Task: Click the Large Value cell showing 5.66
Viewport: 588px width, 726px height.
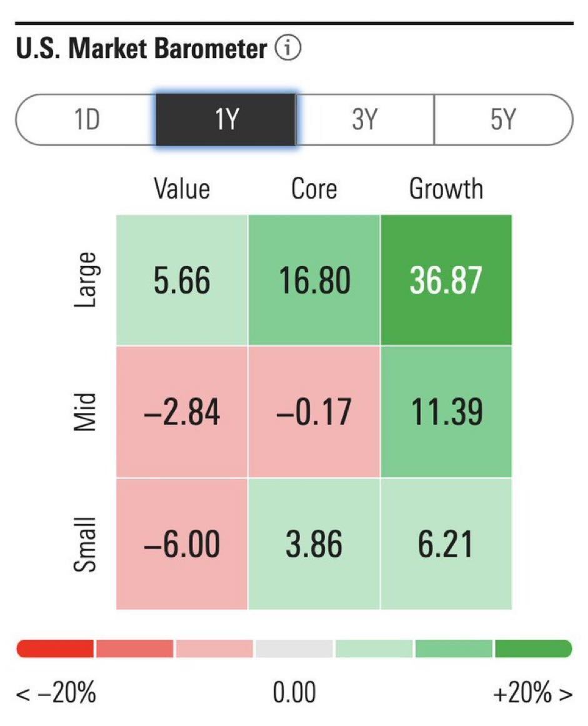Action: click(182, 280)
